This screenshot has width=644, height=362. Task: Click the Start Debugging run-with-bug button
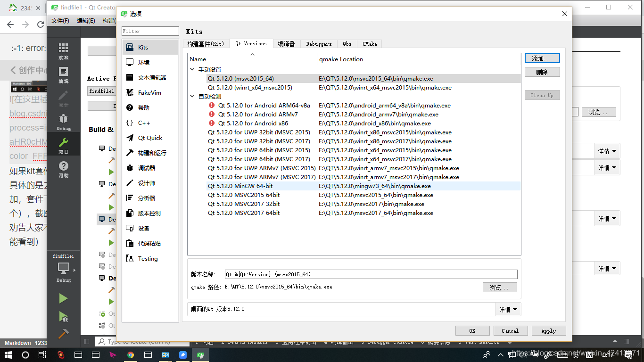[63, 316]
